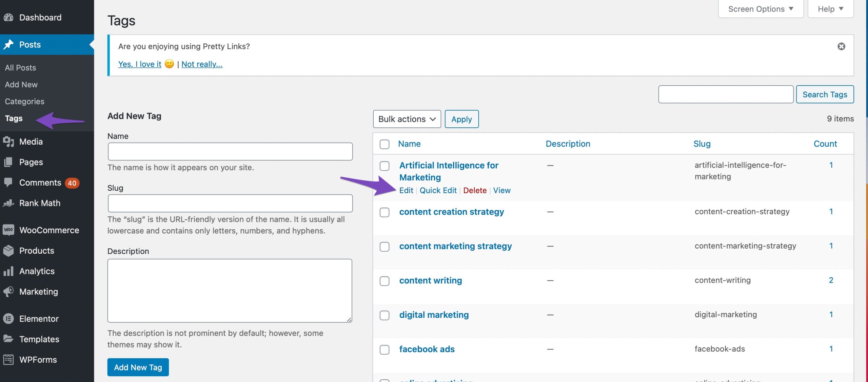868x382 pixels.
Task: Toggle the select-all checkbox in header
Action: tap(384, 144)
